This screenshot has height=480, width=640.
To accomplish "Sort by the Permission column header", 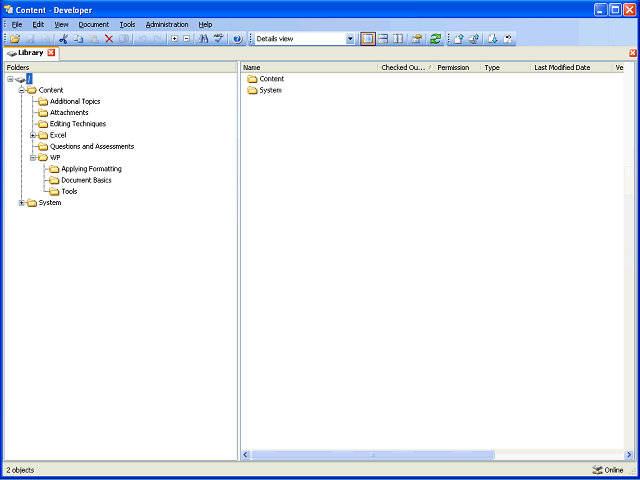I will click(457, 68).
